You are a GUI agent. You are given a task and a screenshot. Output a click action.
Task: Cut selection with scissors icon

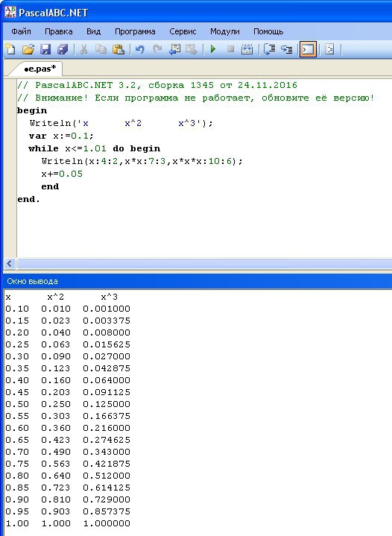pos(83,49)
